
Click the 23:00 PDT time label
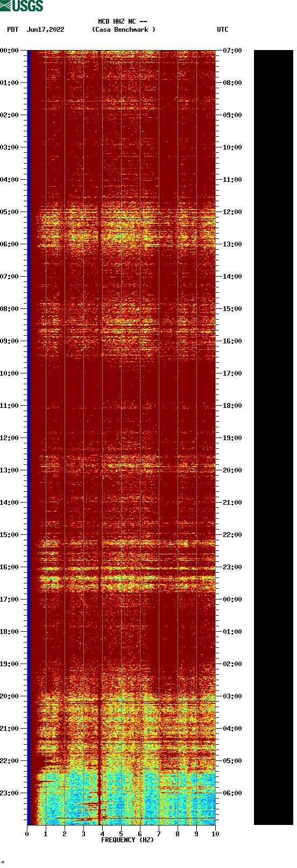click(10, 793)
